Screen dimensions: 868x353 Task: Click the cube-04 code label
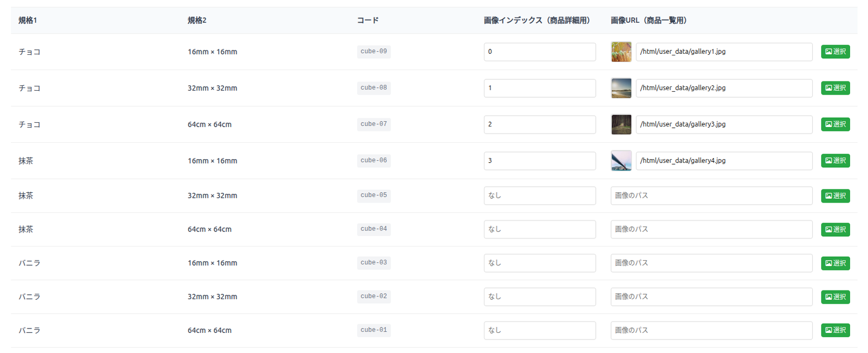point(374,229)
